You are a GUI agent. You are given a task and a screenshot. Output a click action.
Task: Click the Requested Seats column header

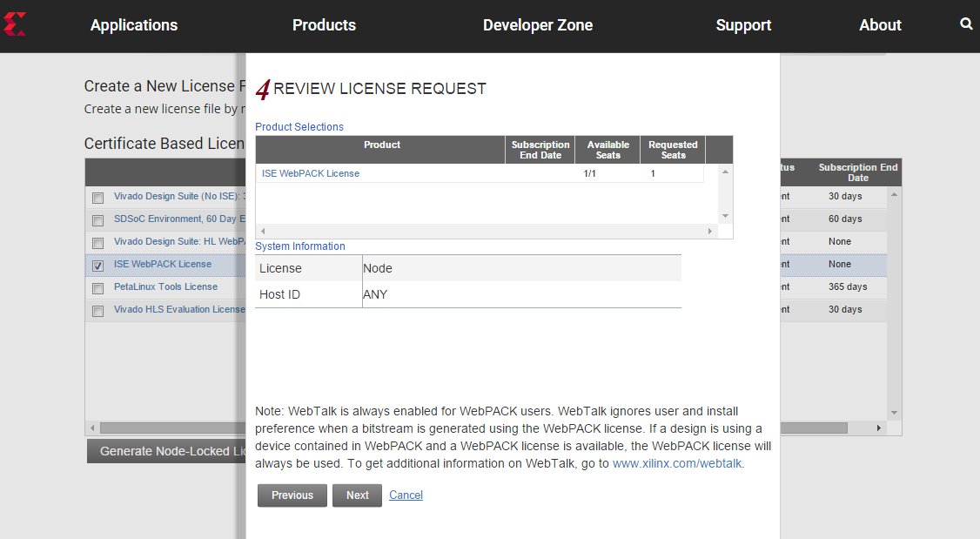(673, 150)
